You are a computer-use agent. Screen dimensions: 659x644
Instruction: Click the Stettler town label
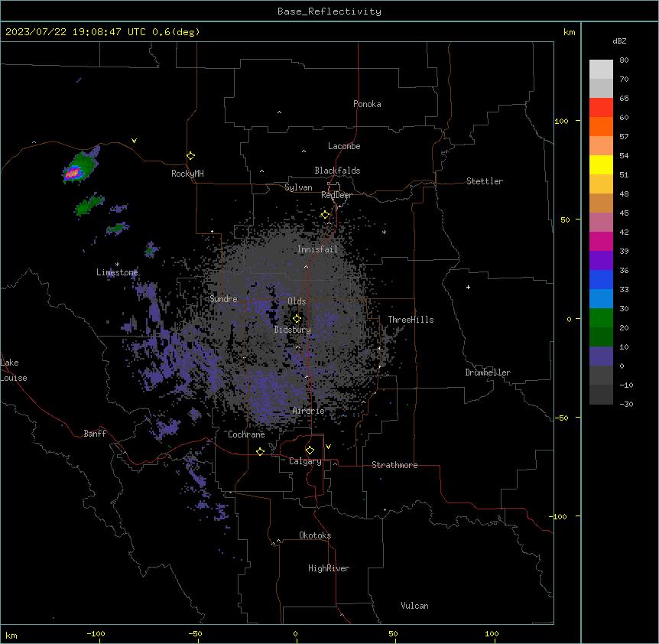(485, 181)
